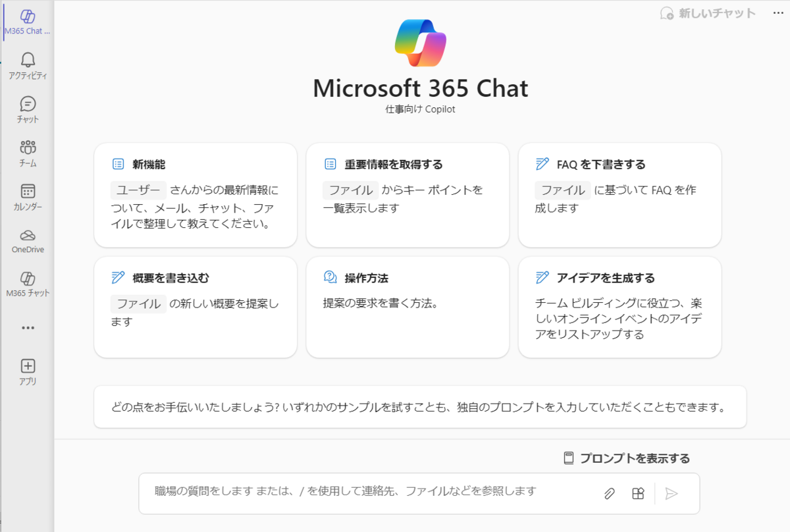Viewport: 790px width, 532px height.
Task: Open the plugins icon next to the paperclip
Action: click(637, 492)
